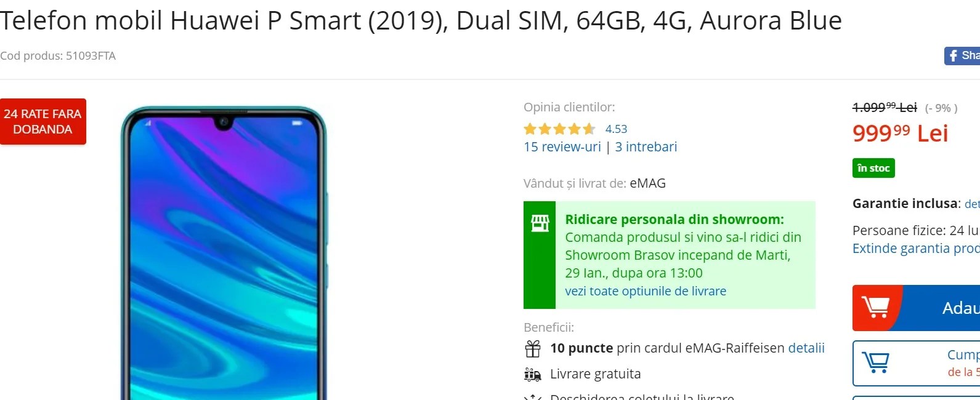
Task: Click the Huawei P Smart phone image
Action: 224,253
